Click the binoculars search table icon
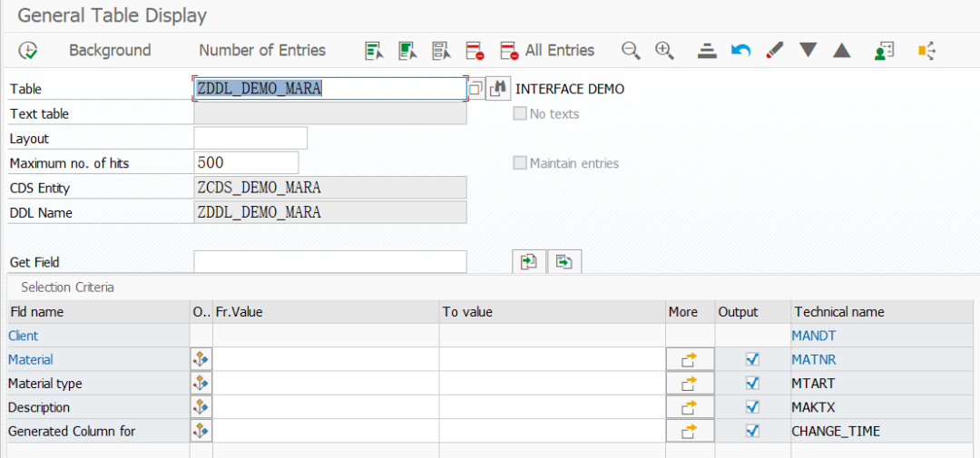The width and height of the screenshot is (980, 458). pos(497,89)
